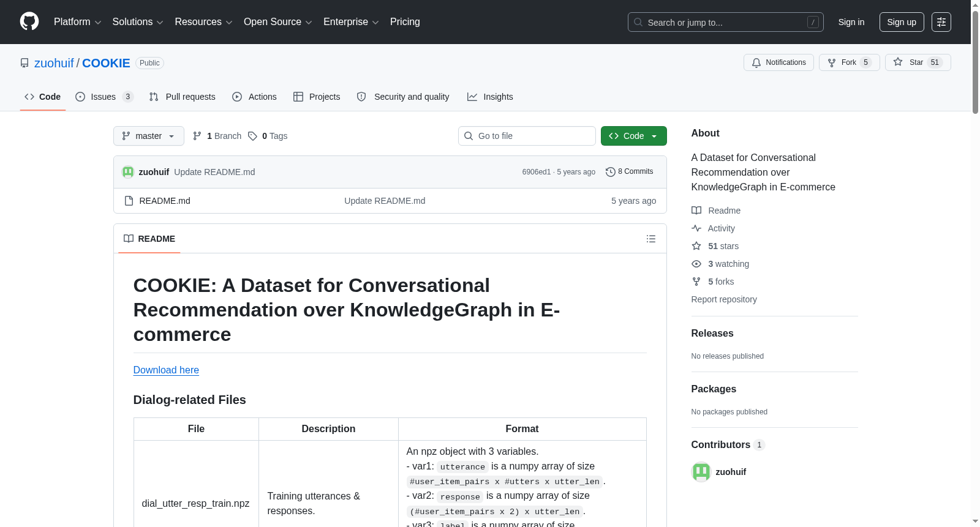Expand the Solutions menu
Image resolution: width=980 pixels, height=527 pixels.
tap(138, 22)
